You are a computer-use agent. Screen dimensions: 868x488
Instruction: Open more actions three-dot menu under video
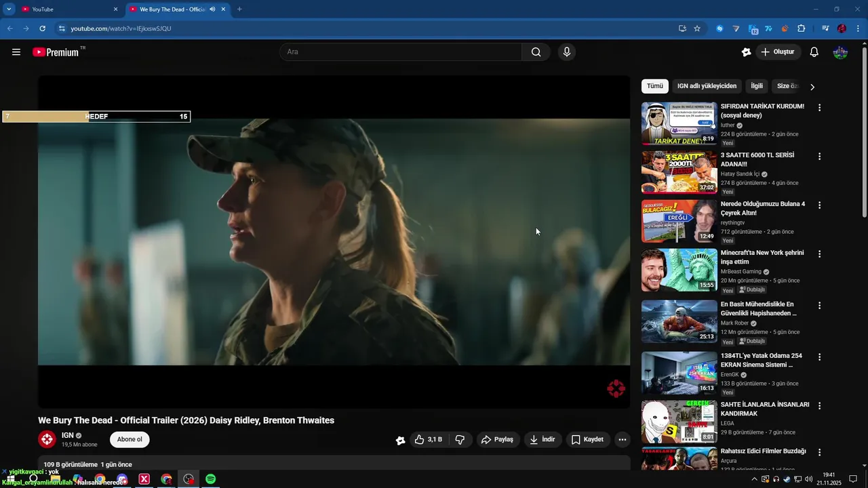[x=623, y=439]
